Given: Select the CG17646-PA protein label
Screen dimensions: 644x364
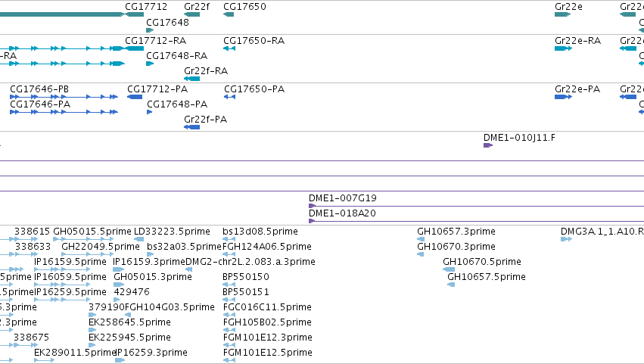Looking at the screenshot, I should point(40,104).
